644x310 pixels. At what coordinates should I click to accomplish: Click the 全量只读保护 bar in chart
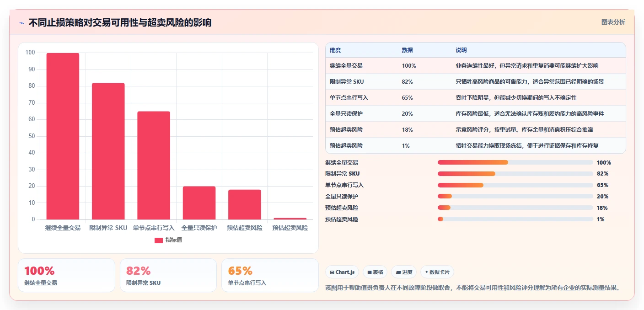click(199, 203)
